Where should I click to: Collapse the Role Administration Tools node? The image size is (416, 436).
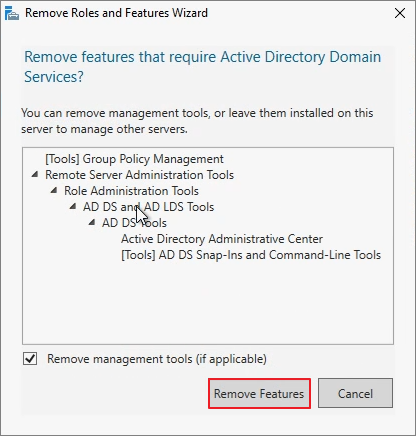point(54,190)
